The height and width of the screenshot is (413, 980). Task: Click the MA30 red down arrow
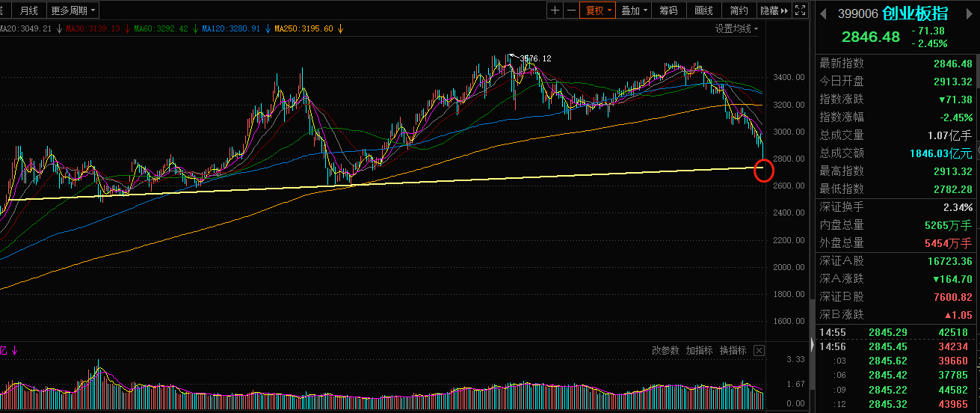point(128,29)
